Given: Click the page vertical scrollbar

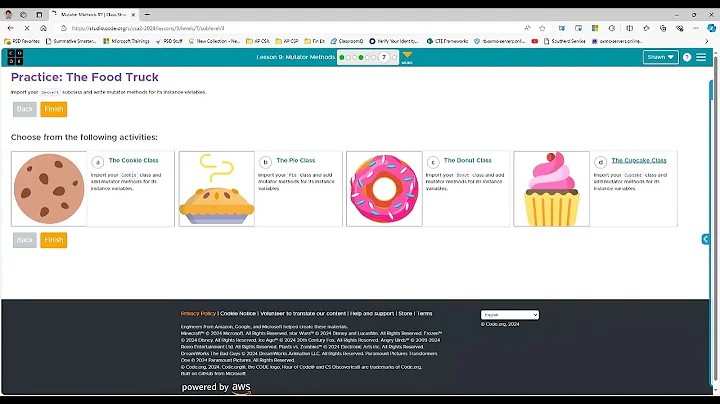Looking at the screenshot, I should click(715, 220).
